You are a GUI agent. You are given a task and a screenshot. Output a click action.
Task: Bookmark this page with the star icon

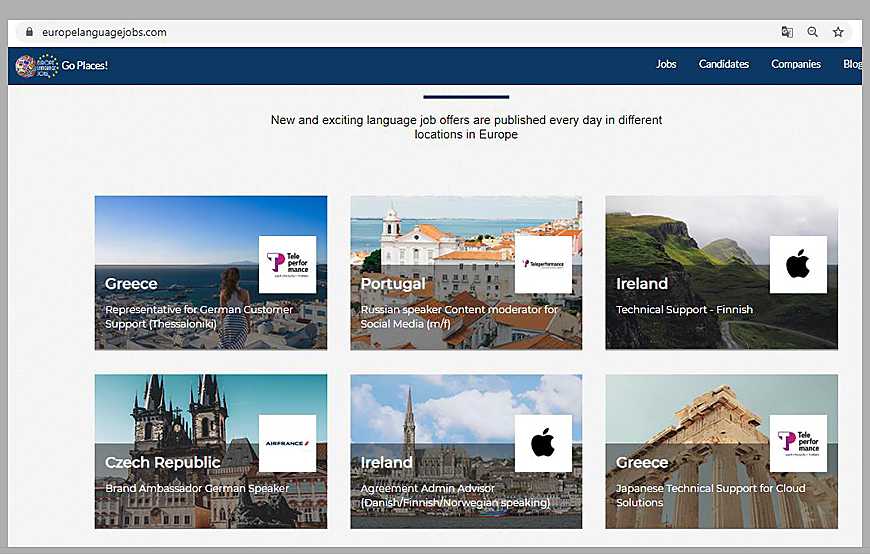(838, 32)
